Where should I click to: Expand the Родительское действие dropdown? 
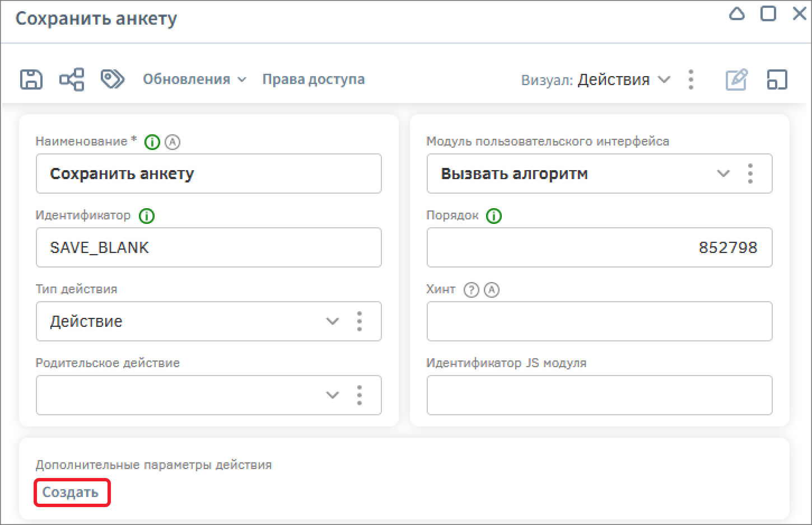tap(332, 395)
